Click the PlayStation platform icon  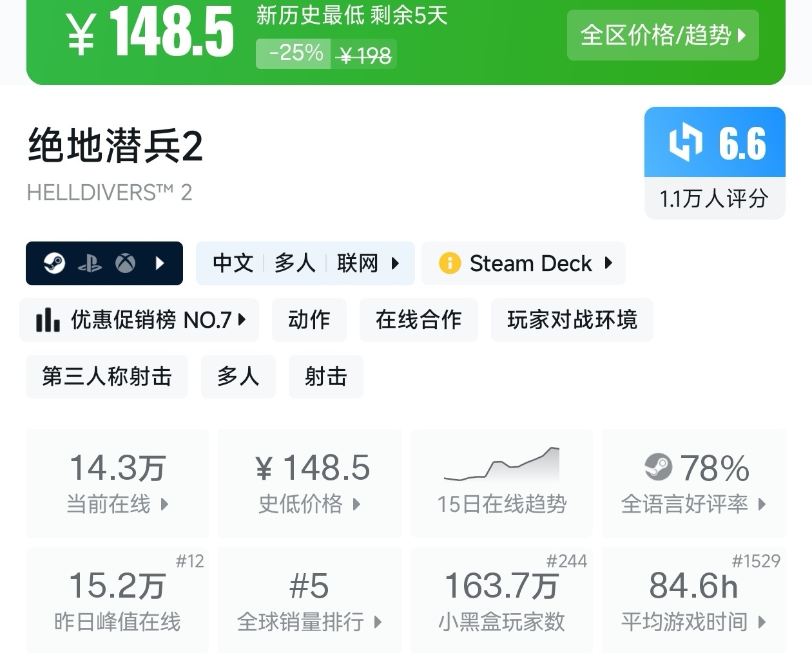(x=90, y=263)
